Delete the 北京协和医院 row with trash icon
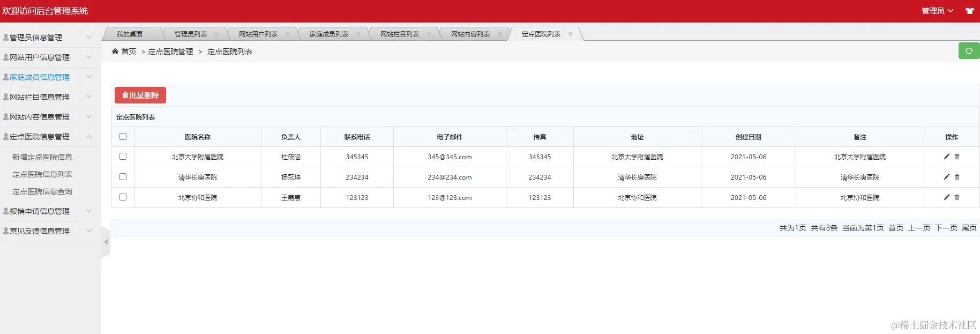Screen dimensions: 980x334 [957, 197]
